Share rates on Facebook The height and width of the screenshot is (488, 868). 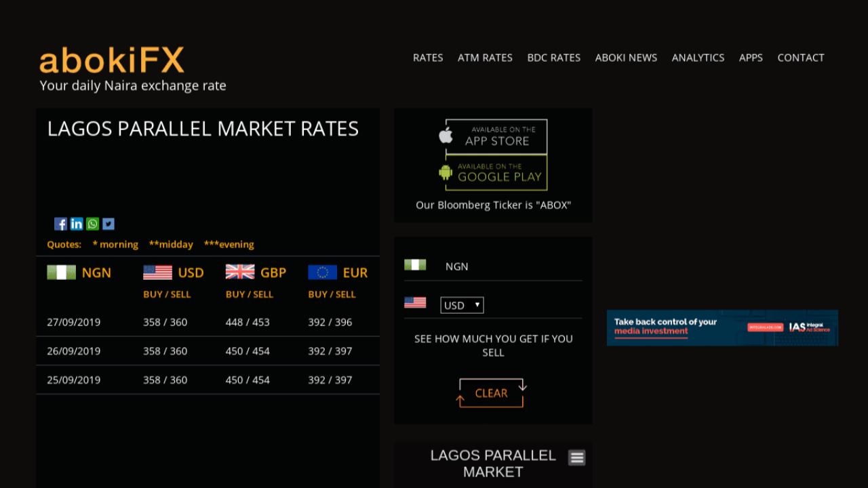(60, 224)
